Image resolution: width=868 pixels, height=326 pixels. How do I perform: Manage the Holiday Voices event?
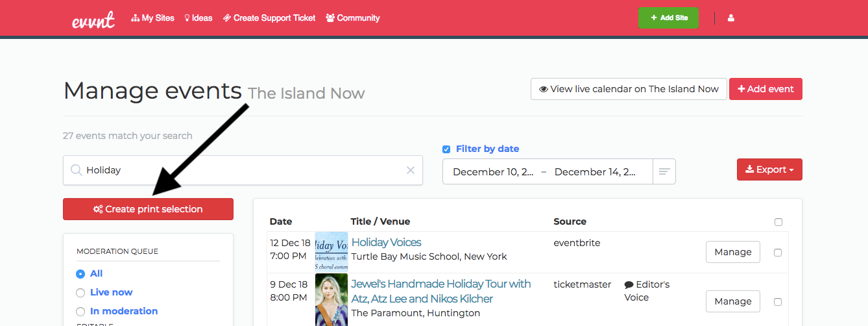[733, 252]
